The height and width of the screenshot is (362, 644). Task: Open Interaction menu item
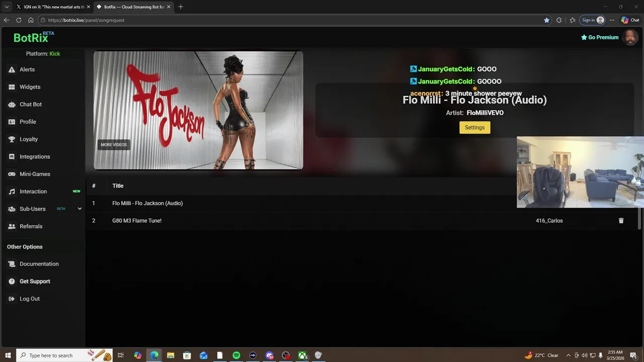33,192
